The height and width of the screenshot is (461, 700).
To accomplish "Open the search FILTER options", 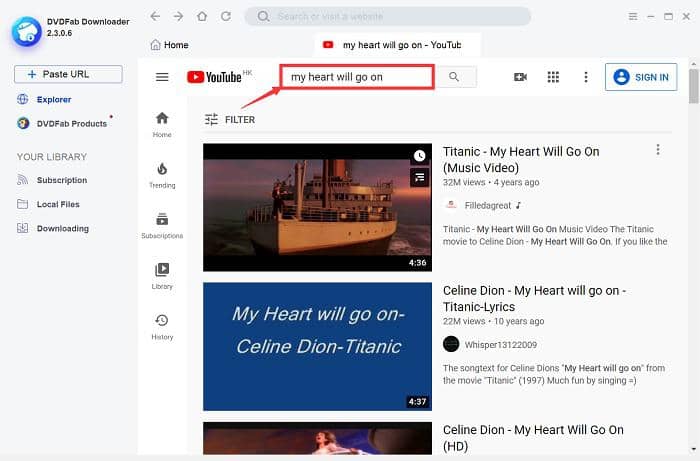I will click(x=230, y=120).
